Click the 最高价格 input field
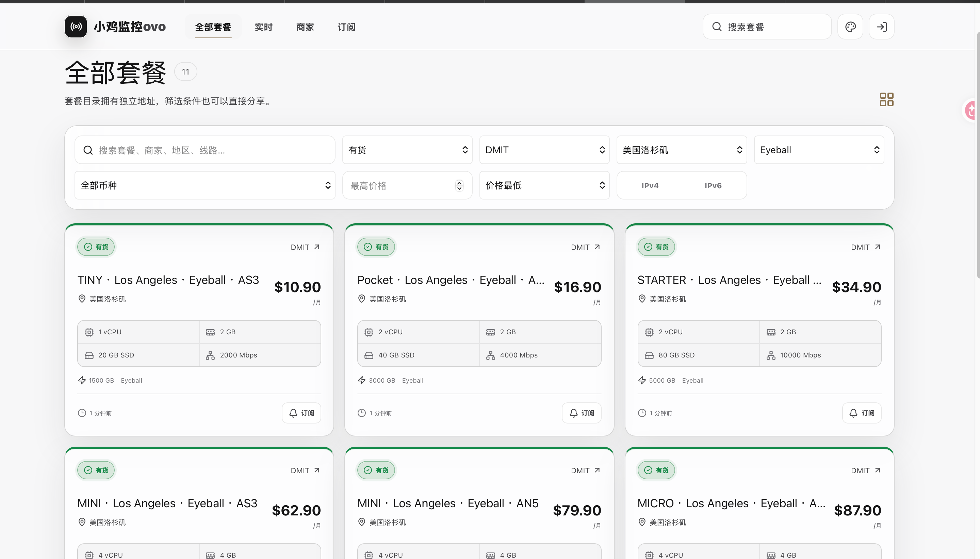Viewport: 980px width, 559px height. 407,186
